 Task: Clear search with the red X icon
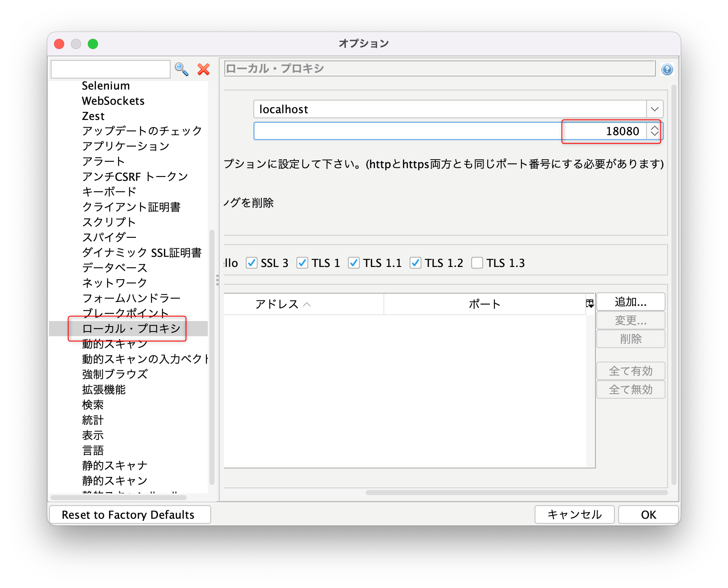point(204,69)
